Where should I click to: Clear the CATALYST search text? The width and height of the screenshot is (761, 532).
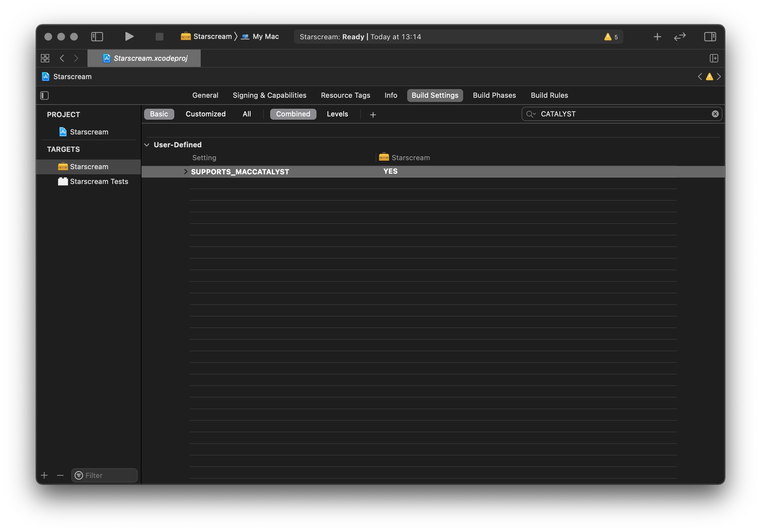[x=715, y=114]
